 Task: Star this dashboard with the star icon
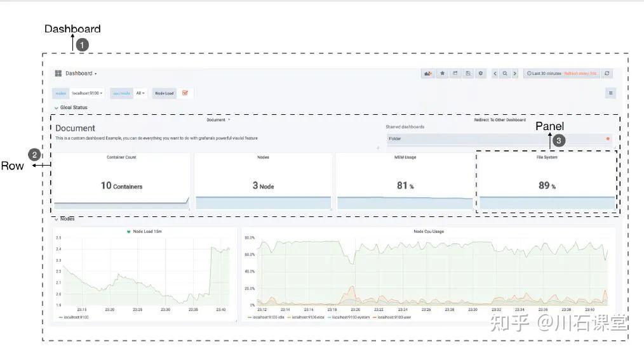[442, 74]
